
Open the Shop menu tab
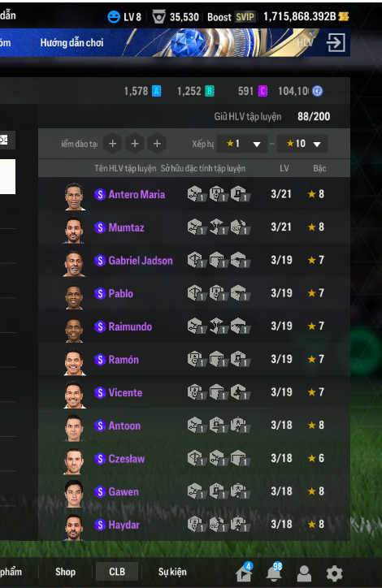coord(65,572)
